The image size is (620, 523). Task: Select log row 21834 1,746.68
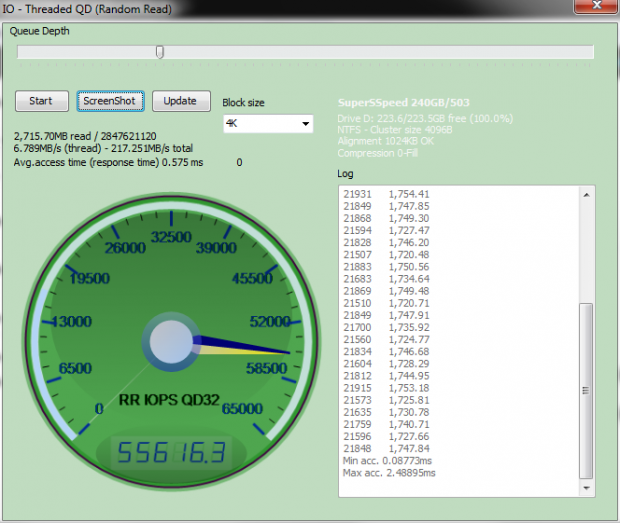pyautogui.click(x=386, y=352)
